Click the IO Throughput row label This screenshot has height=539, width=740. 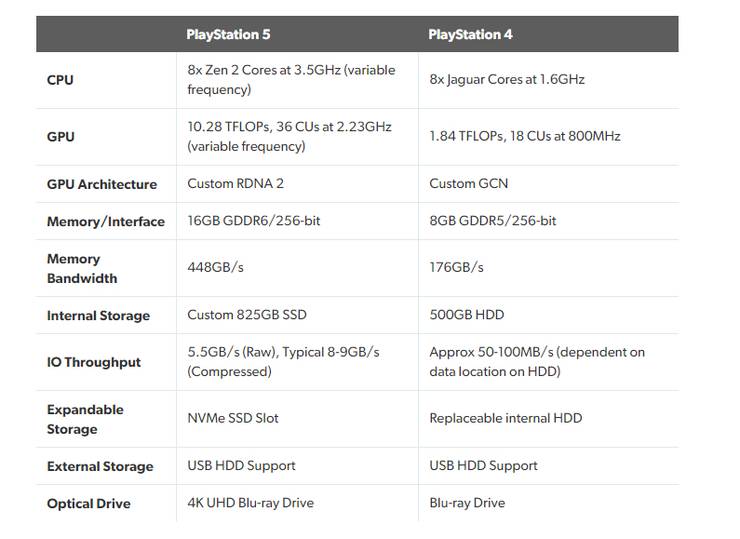[x=94, y=362]
